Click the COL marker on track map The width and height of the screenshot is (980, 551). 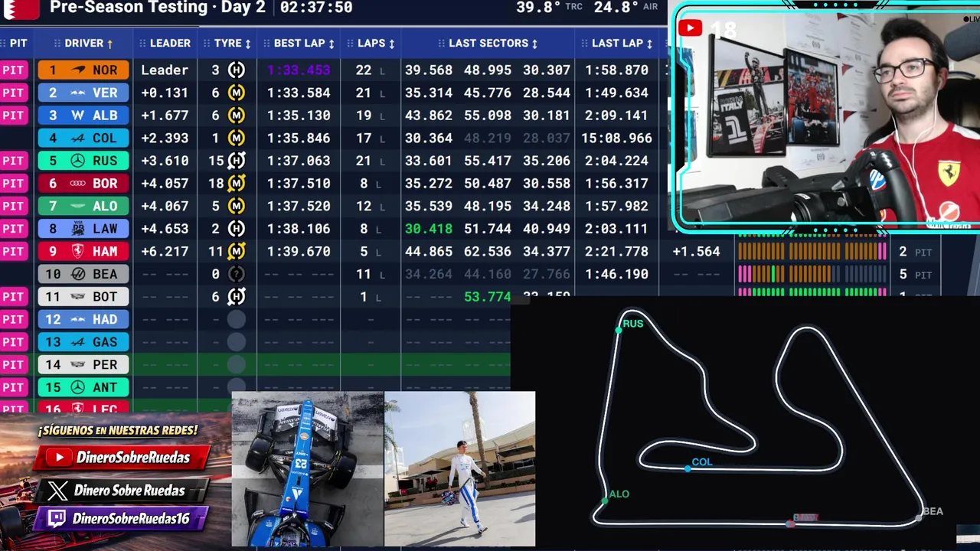coord(688,468)
